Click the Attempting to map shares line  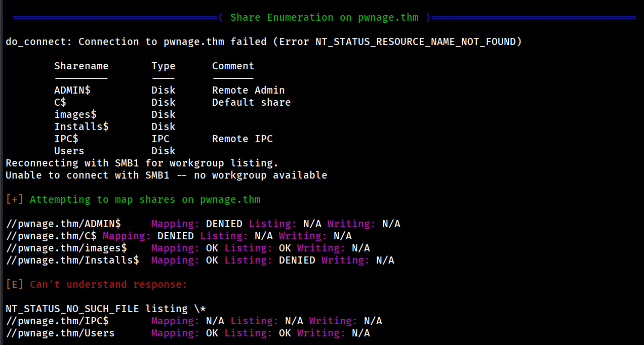145,200
